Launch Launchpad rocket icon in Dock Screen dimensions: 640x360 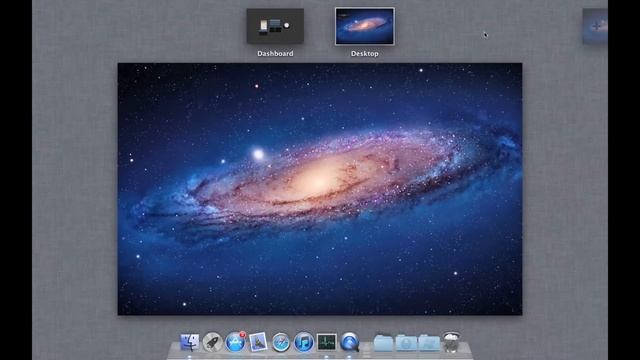tap(212, 342)
